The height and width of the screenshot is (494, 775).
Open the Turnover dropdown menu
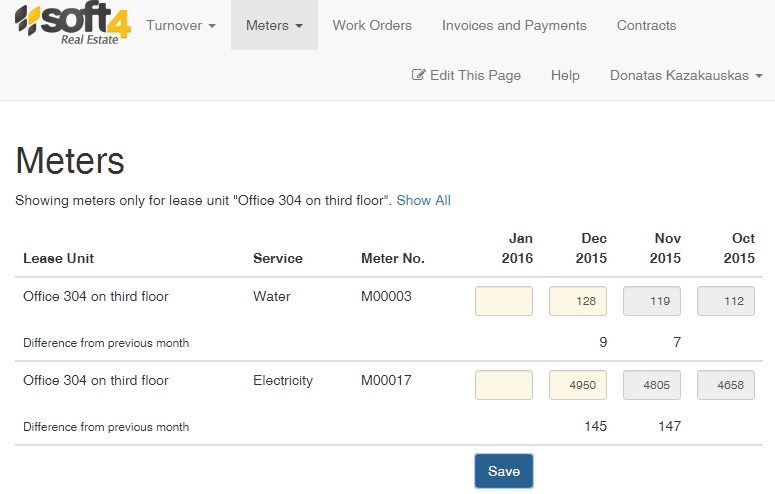click(180, 25)
